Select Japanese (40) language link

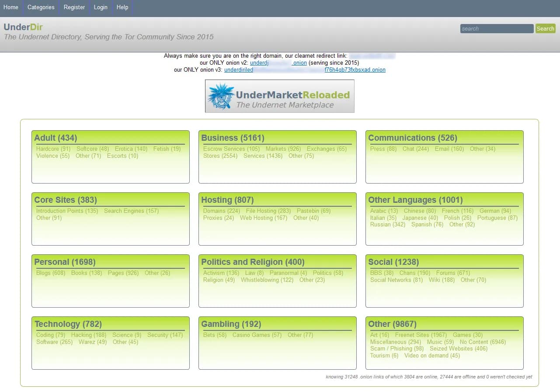(421, 218)
